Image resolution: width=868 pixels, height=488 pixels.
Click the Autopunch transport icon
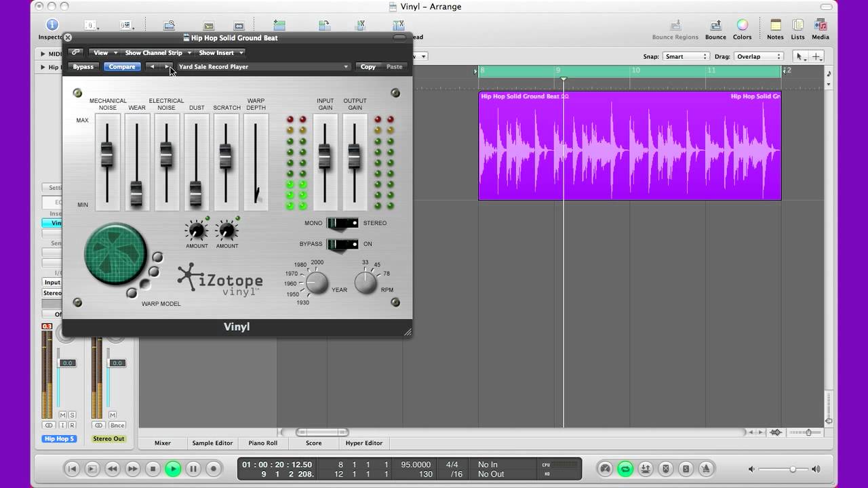[x=646, y=468]
